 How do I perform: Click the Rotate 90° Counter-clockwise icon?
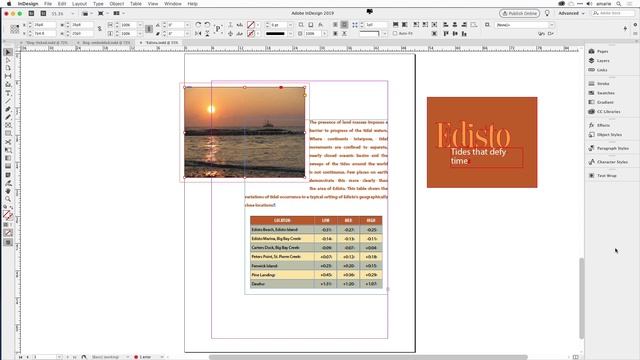click(x=207, y=25)
